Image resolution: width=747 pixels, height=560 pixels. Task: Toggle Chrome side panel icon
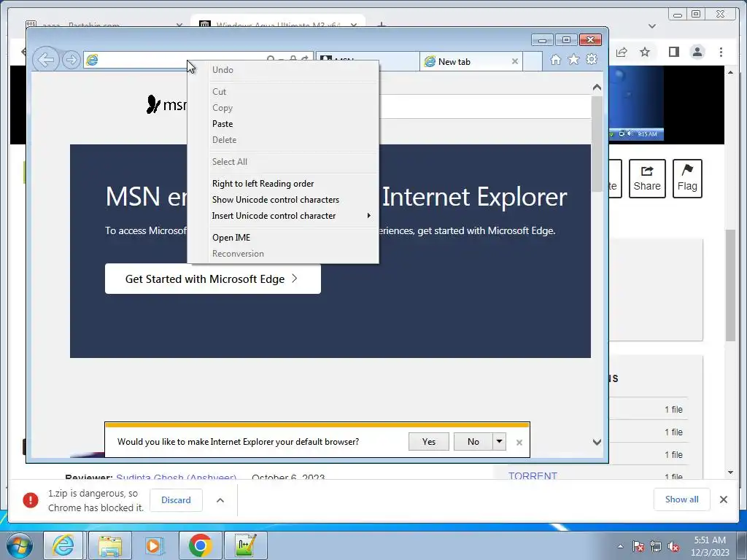click(x=673, y=52)
